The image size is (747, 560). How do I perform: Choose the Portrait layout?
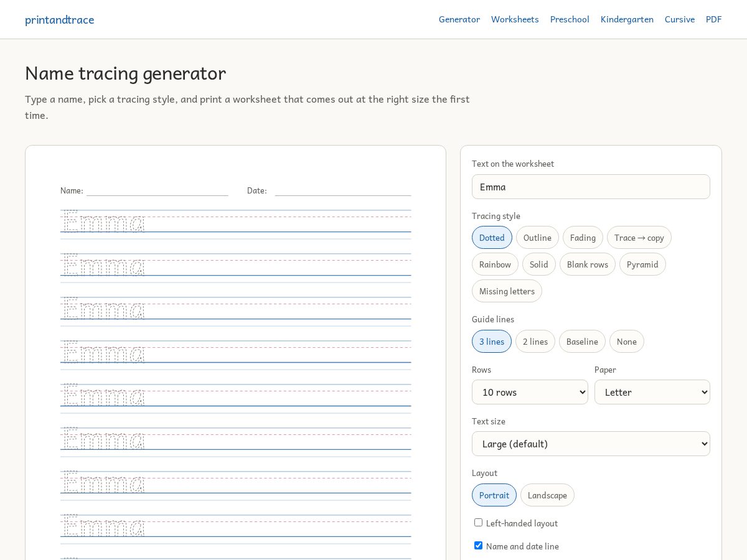coord(494,495)
